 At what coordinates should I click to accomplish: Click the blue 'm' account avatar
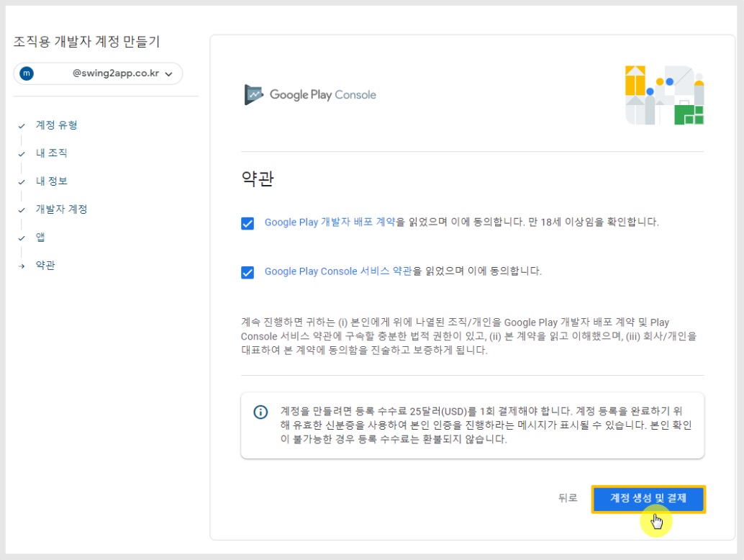[x=27, y=73]
